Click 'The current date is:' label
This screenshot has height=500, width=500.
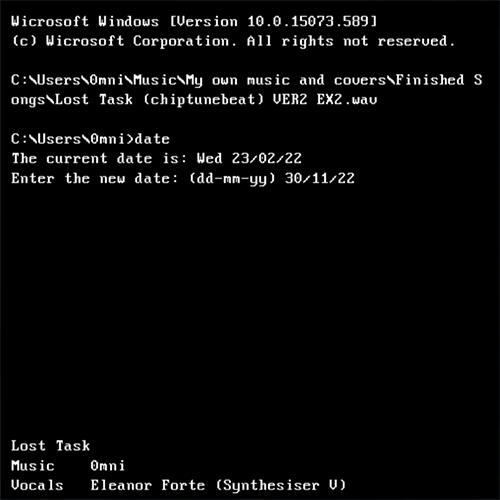click(99, 159)
